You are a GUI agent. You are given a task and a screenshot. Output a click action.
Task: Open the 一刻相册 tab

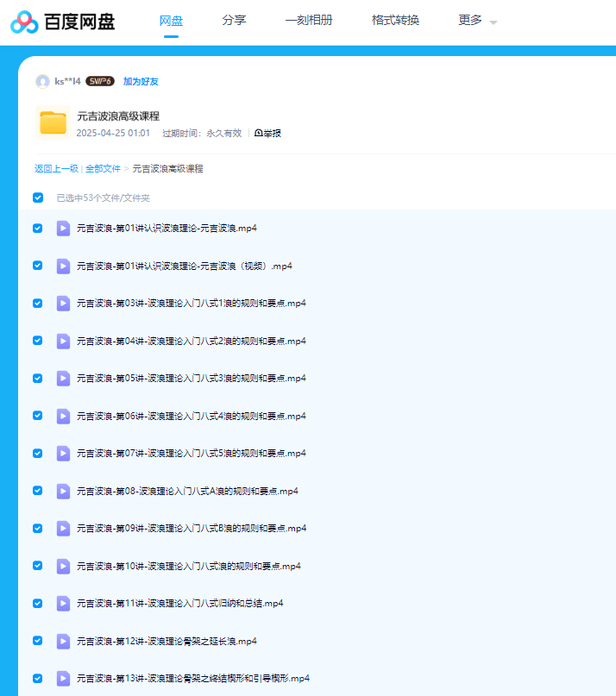point(308,21)
